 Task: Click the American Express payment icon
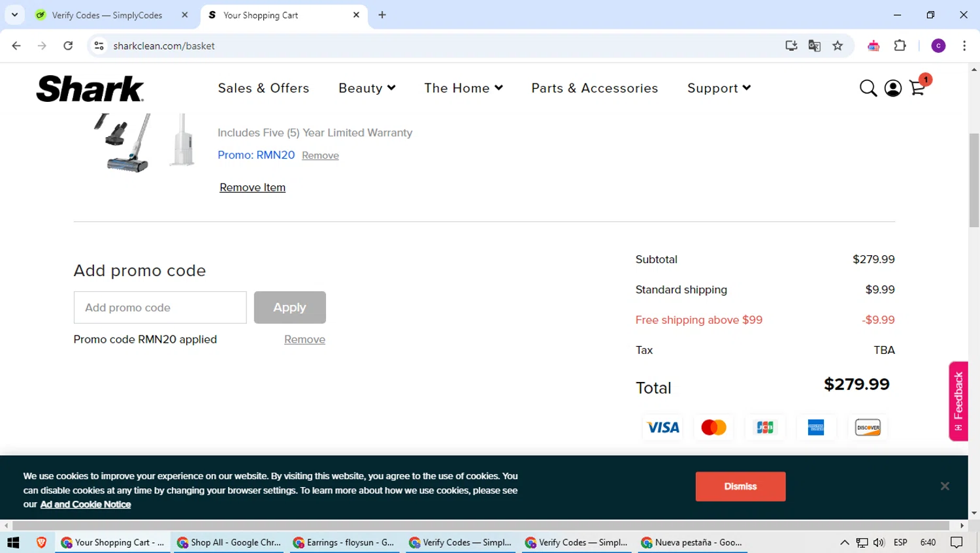pyautogui.click(x=816, y=428)
